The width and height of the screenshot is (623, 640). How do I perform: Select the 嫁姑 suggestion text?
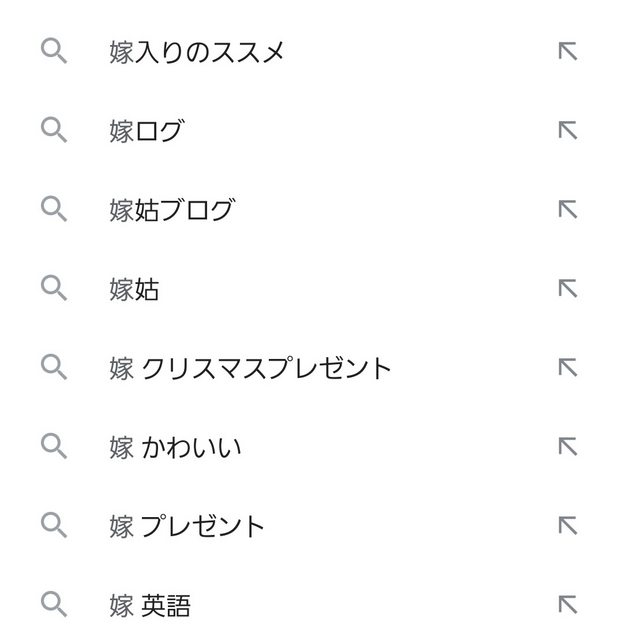pos(134,289)
